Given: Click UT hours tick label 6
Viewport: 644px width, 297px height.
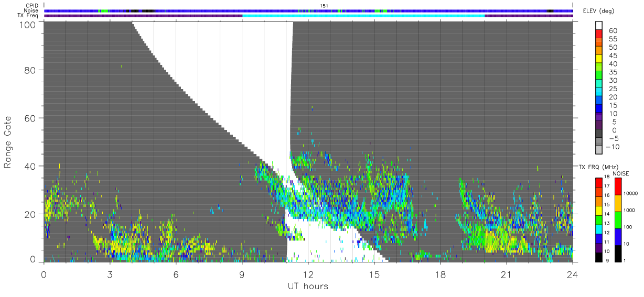Looking at the screenshot, I should click(176, 274).
